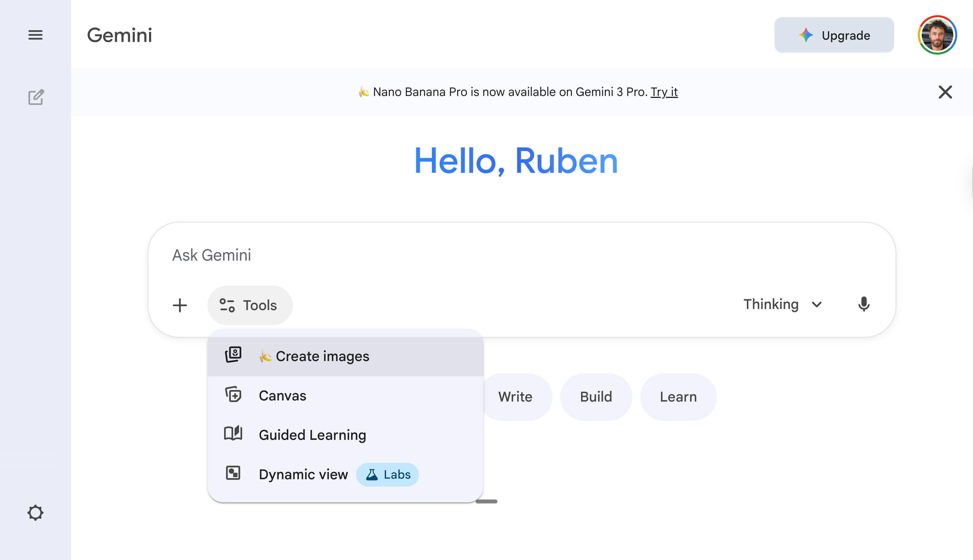Screen dimensions: 973x560
Task: Open settings gear in sidebar
Action: (x=35, y=512)
